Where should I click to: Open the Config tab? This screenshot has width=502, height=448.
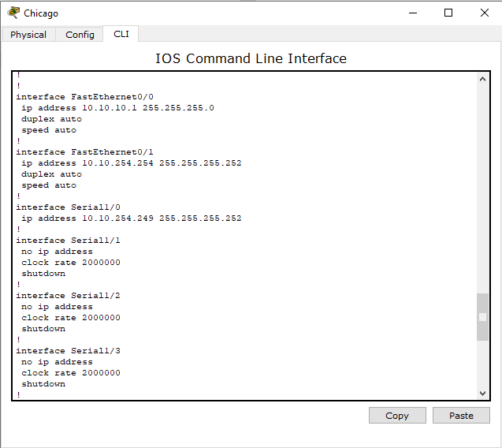pos(80,35)
